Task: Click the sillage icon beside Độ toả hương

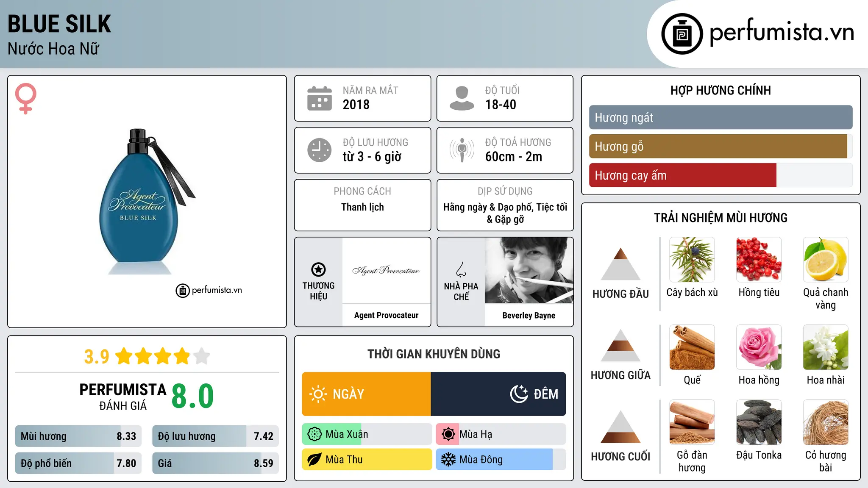Action: click(462, 150)
